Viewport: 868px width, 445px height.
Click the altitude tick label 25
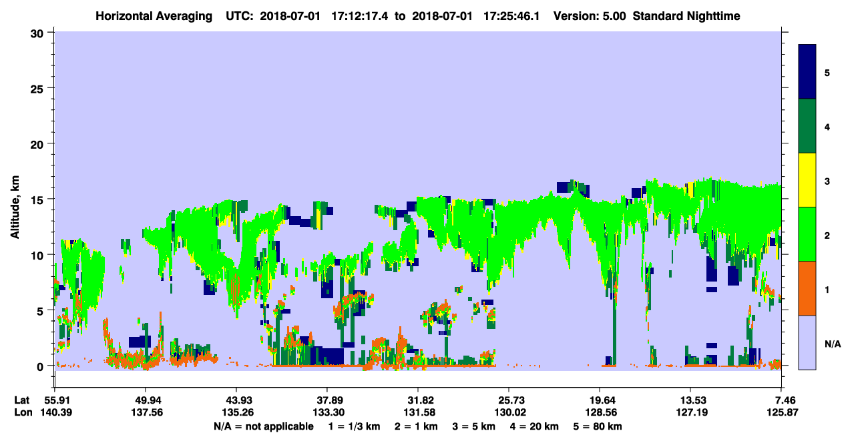[x=39, y=88]
